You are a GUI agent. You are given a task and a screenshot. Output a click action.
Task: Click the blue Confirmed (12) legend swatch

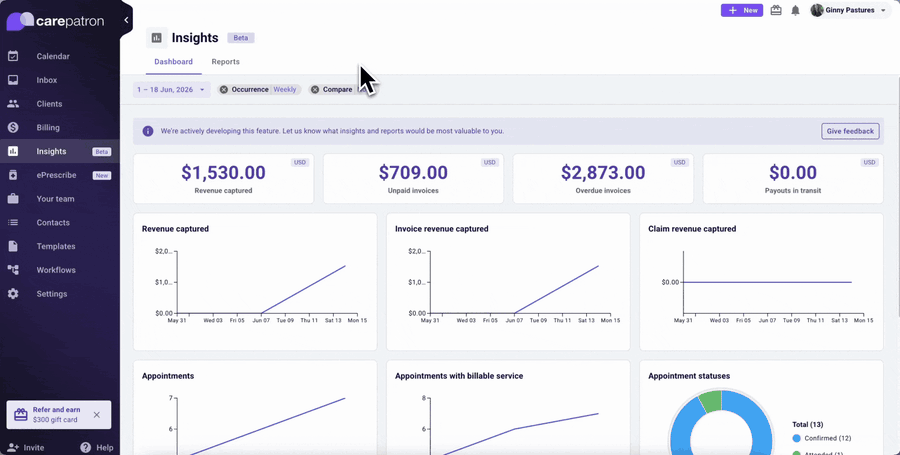[x=796, y=438]
